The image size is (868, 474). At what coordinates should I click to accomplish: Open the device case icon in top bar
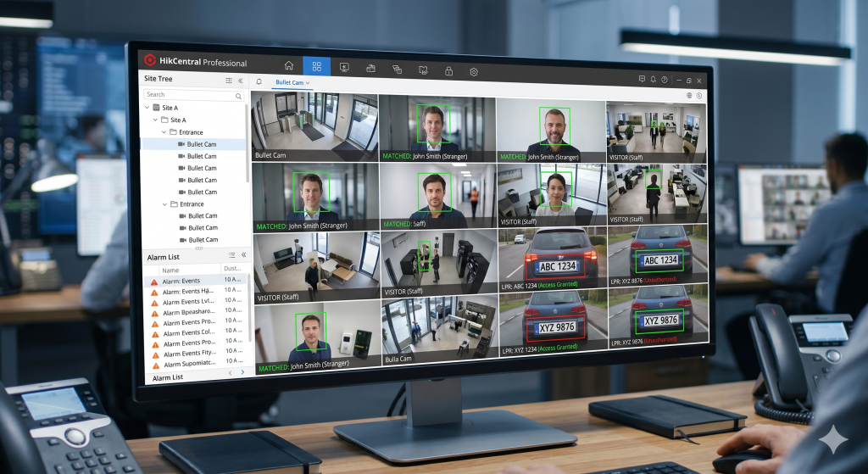point(371,68)
